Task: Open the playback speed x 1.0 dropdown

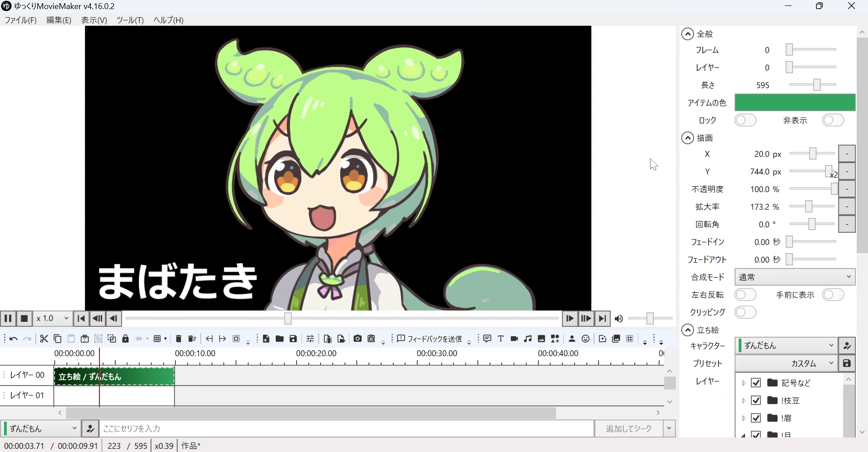Action: coord(52,319)
